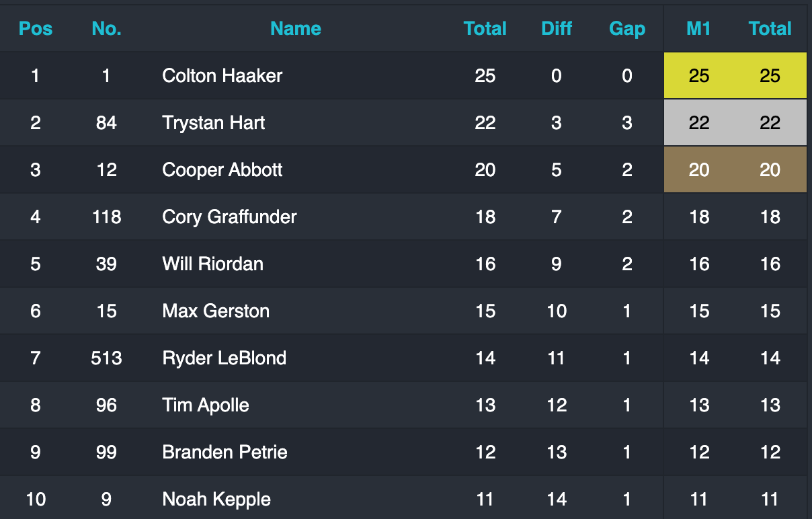Click the M1 column header
This screenshot has width=812, height=519.
(699, 28)
